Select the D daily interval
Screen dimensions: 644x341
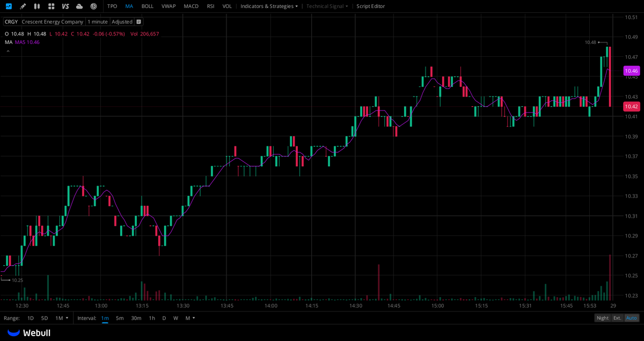pos(164,318)
